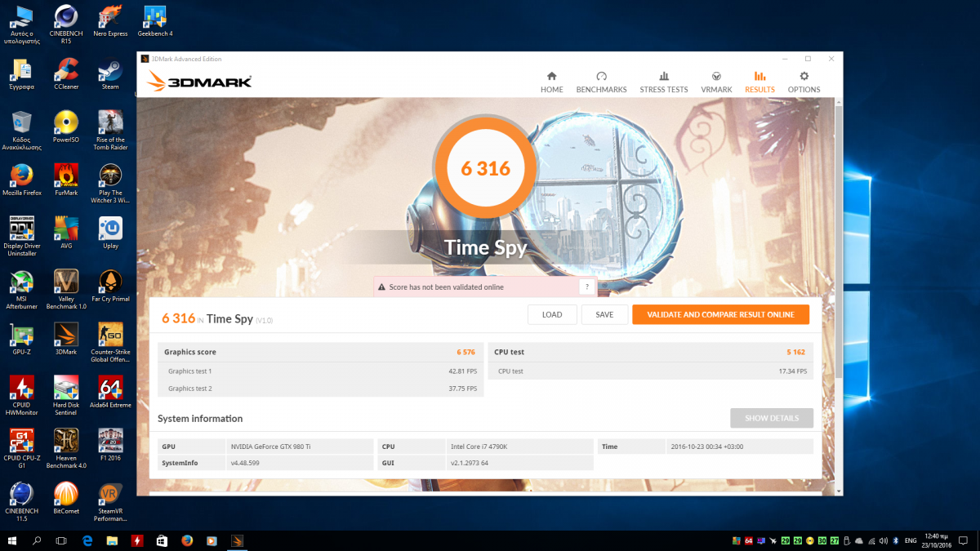Select the Valley Benchmark 1.0 icon
This screenshot has height=551, width=980.
66,290
